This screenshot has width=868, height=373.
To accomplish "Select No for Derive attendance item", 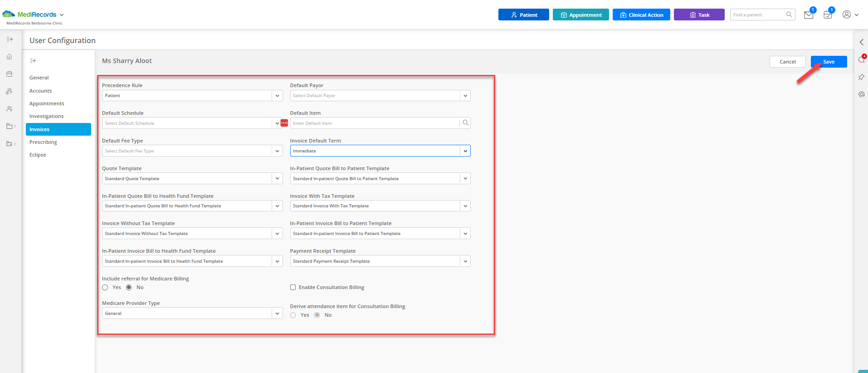I will [317, 315].
